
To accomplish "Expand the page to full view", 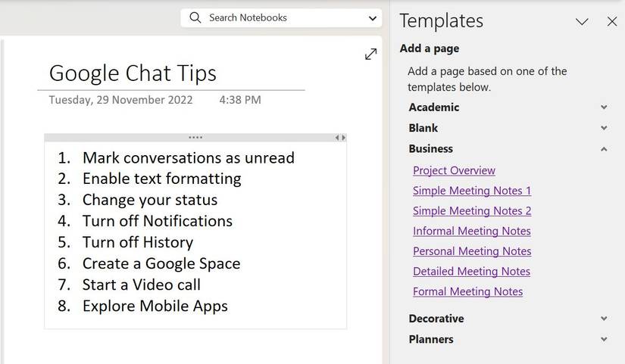I will [x=370, y=54].
